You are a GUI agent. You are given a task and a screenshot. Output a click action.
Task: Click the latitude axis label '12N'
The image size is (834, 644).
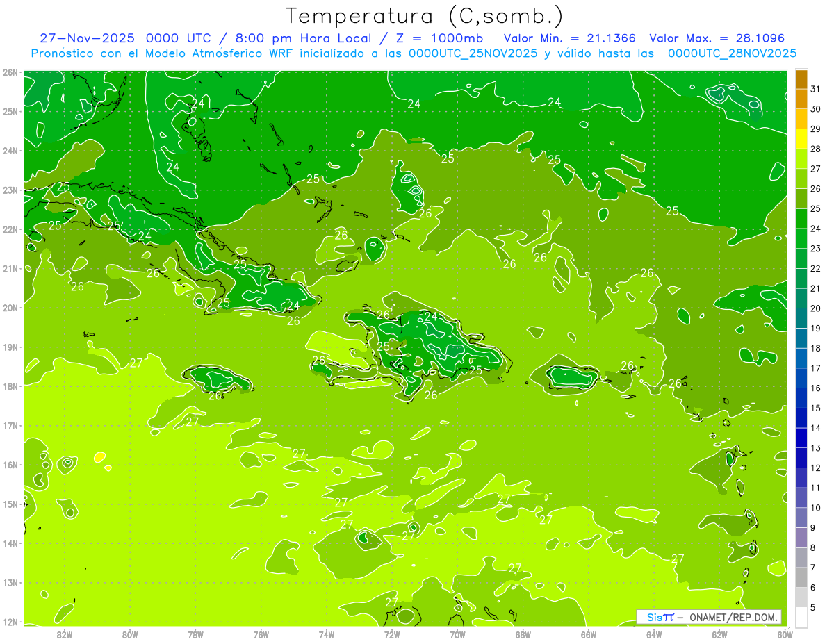click(10, 622)
